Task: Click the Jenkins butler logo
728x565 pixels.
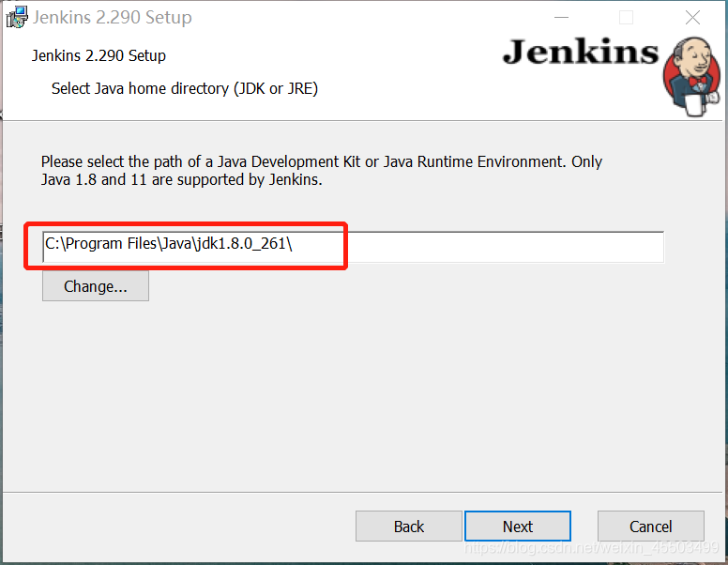Action: (691, 77)
